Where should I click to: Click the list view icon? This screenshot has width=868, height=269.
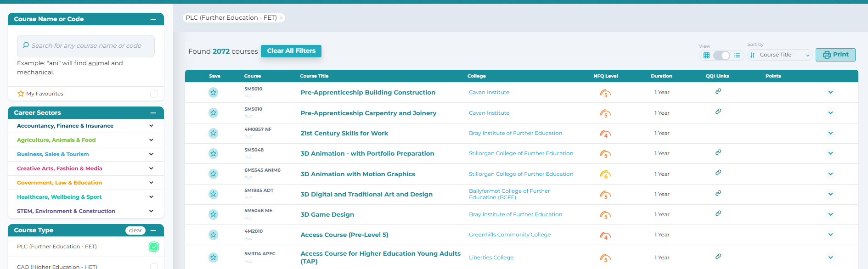pos(737,56)
